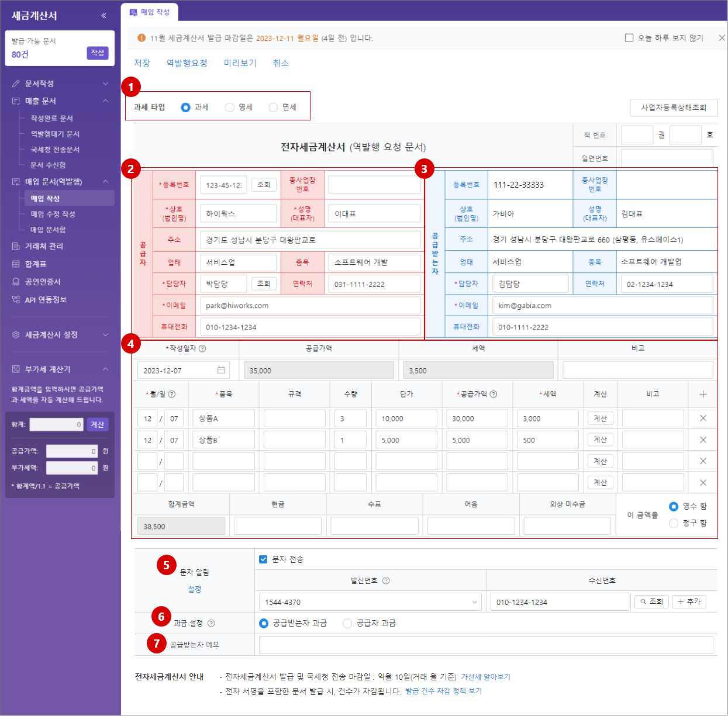The image size is (728, 716).
Task: Click 취소 link
Action: tap(281, 63)
